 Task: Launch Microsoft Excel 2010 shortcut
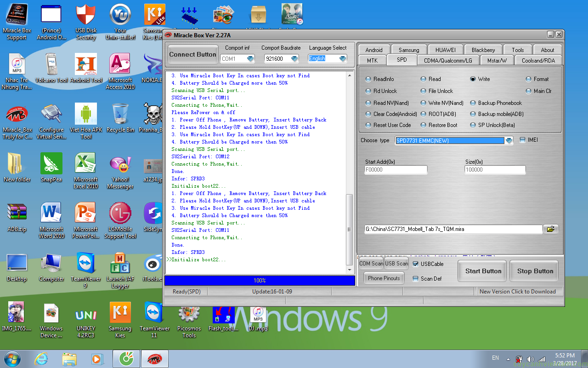pos(86,171)
